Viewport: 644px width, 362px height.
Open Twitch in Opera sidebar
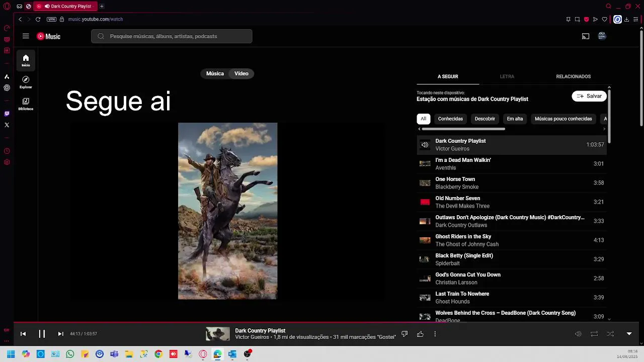point(7,114)
